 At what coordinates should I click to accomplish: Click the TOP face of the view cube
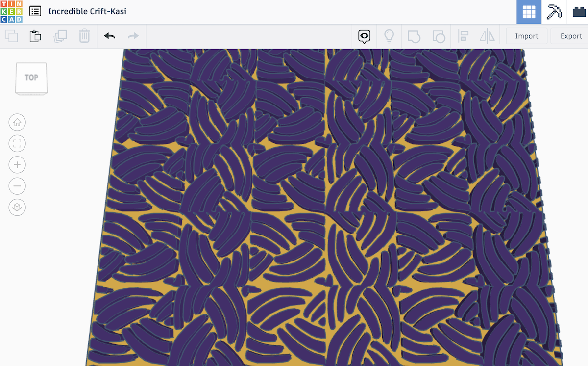[x=31, y=77]
